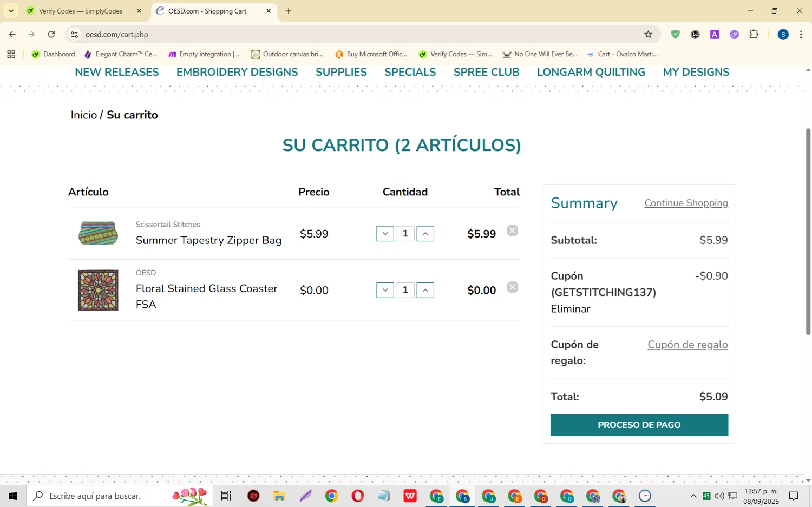This screenshot has width=812, height=507.
Task: Remove Summer Tapestry Zipper Bag from cart
Action: pyautogui.click(x=512, y=231)
